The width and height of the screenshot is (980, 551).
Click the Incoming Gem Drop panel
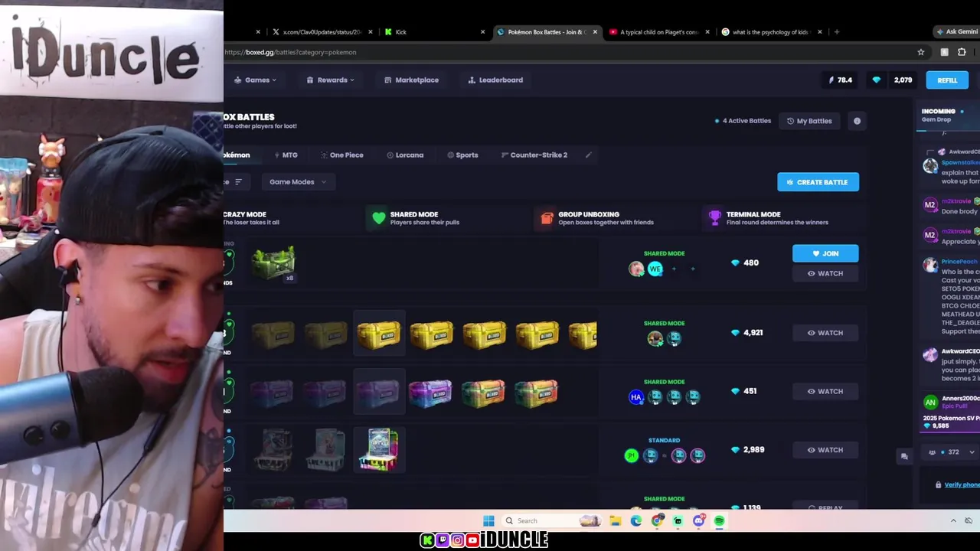click(949, 116)
